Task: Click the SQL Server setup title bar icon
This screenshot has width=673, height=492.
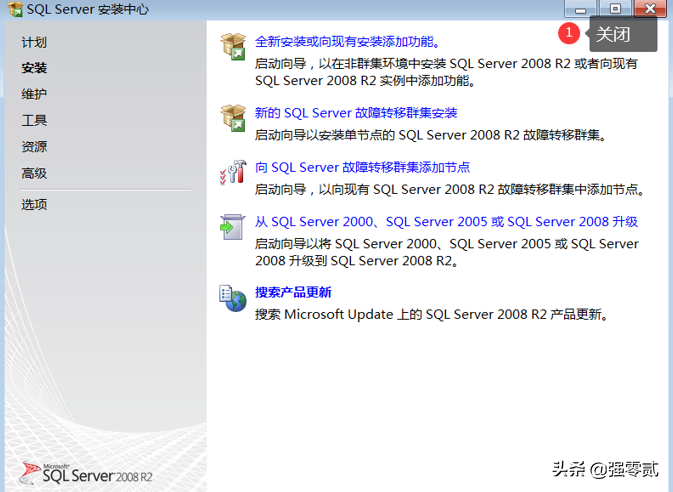Action: (15, 9)
